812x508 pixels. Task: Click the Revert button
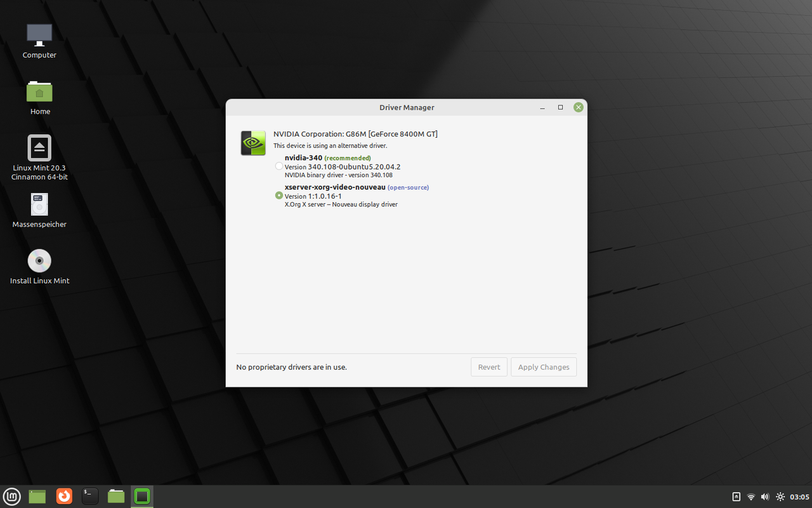(489, 367)
